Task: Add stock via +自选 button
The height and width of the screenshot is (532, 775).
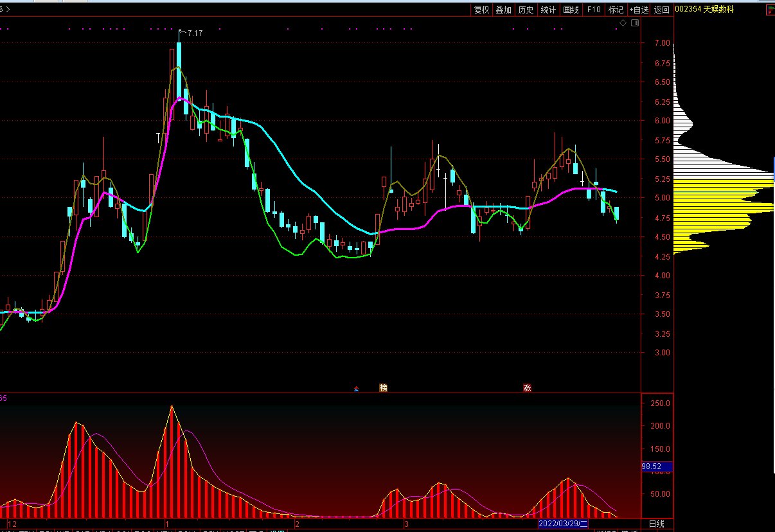Action: tap(639, 10)
